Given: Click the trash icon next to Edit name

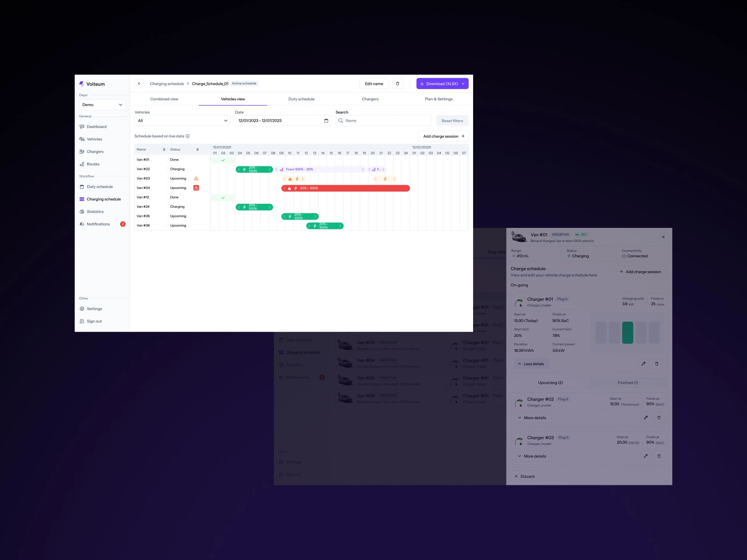Looking at the screenshot, I should pyautogui.click(x=397, y=84).
